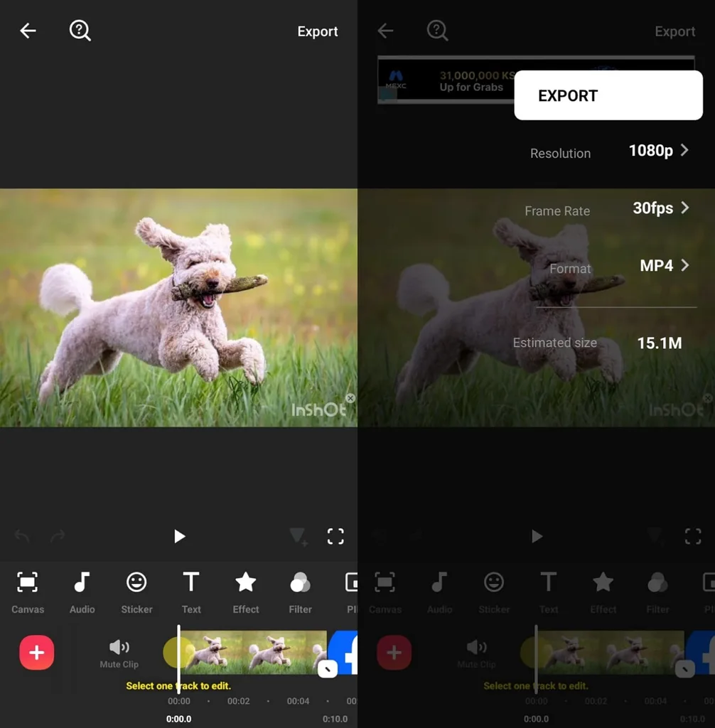The width and height of the screenshot is (715, 728).
Task: Enter fullscreen preview in left screen
Action: (x=335, y=536)
